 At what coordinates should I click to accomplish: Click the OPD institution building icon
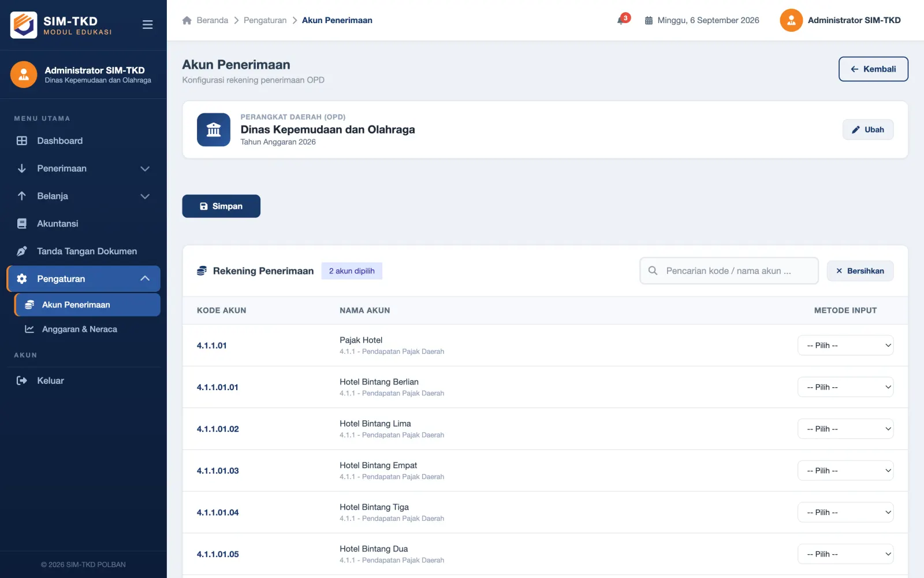pyautogui.click(x=214, y=129)
